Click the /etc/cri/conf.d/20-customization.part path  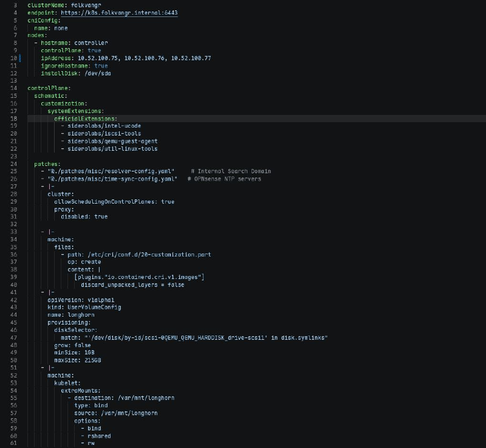tap(149, 255)
